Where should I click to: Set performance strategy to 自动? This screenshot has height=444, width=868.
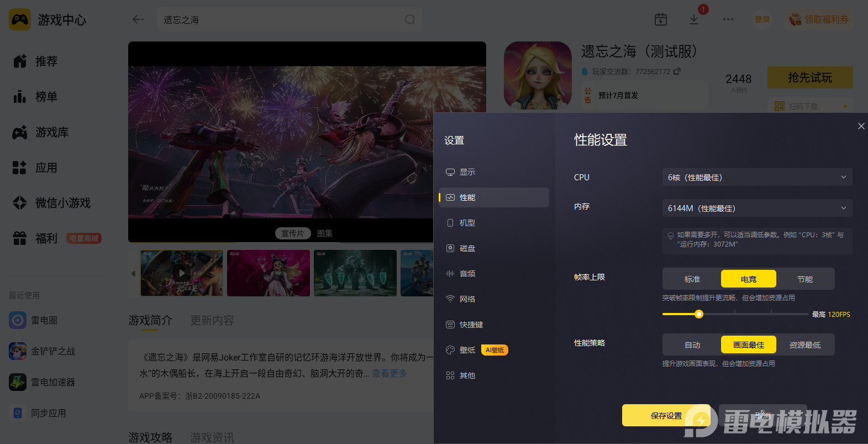(x=692, y=345)
